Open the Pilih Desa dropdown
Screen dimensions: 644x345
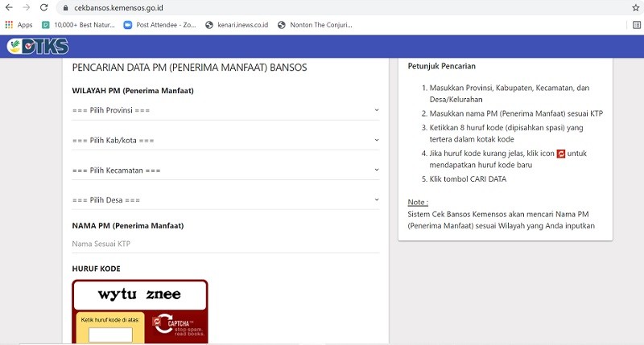(225, 200)
